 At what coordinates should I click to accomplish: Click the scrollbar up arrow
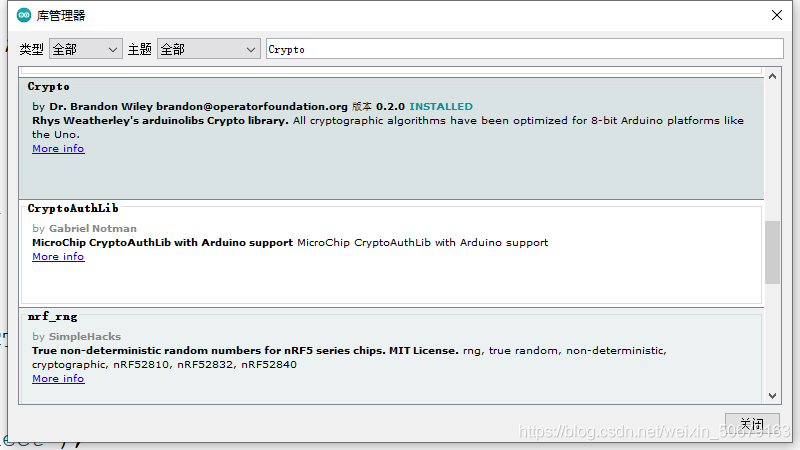[x=772, y=76]
